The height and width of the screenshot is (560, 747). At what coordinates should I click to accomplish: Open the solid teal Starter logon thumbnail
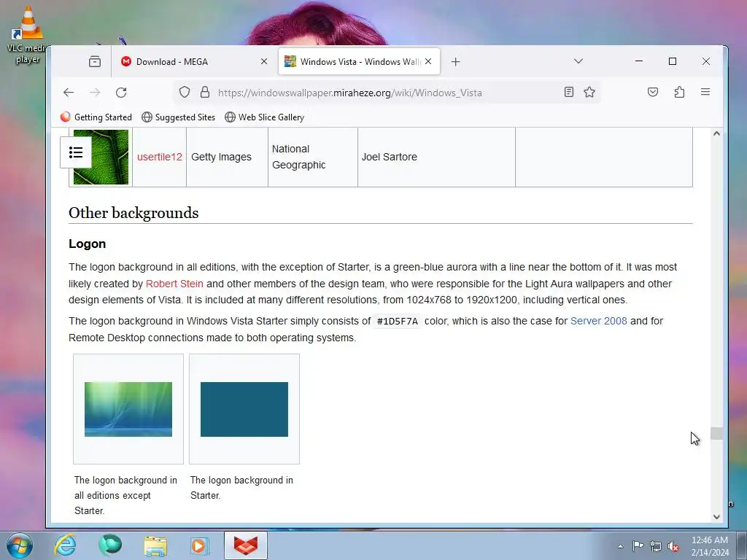point(244,409)
